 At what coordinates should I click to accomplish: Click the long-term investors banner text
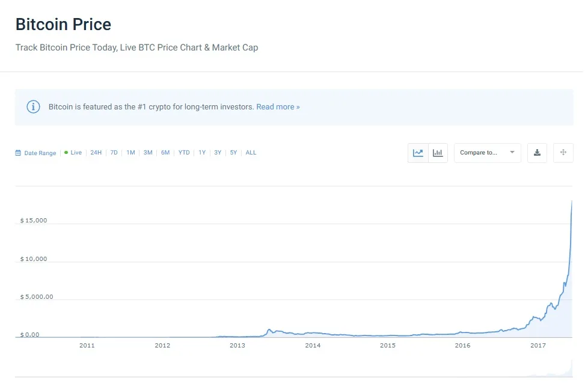(152, 107)
